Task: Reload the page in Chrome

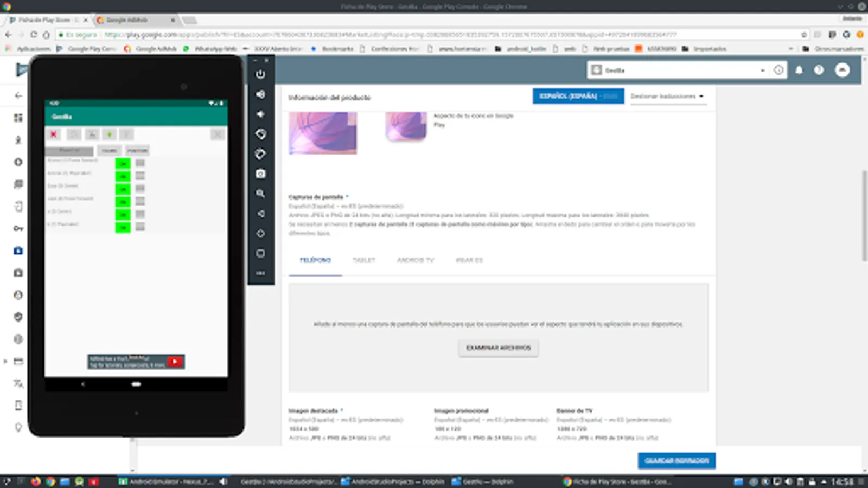Action: tap(34, 35)
